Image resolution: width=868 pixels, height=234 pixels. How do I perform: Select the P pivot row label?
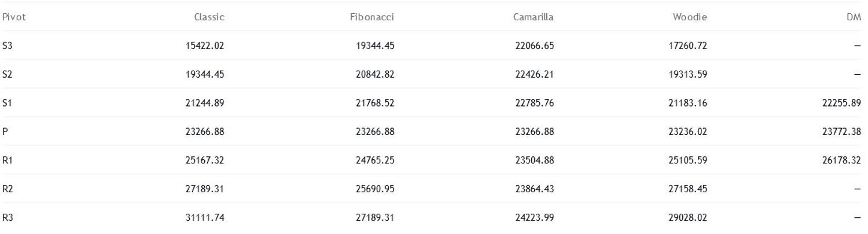click(5, 131)
